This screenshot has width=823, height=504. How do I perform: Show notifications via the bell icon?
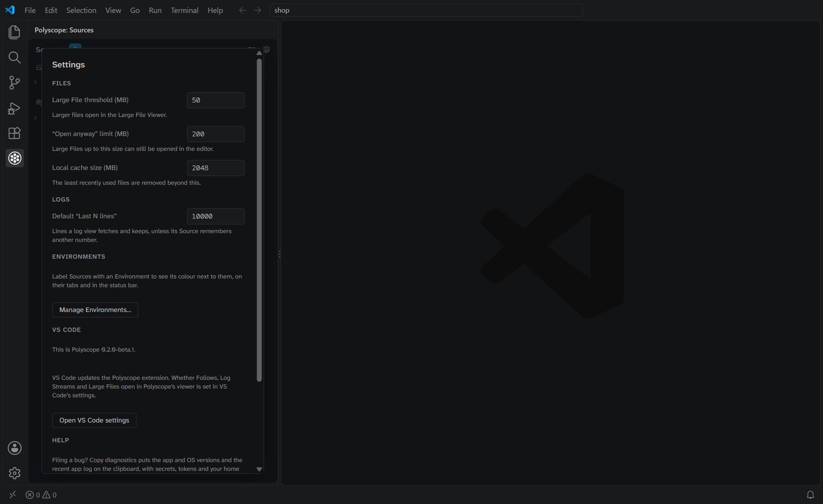[810, 495]
